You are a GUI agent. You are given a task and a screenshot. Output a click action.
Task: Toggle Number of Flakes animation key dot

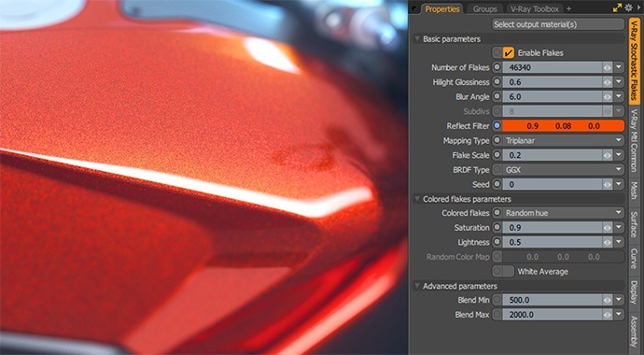(497, 67)
